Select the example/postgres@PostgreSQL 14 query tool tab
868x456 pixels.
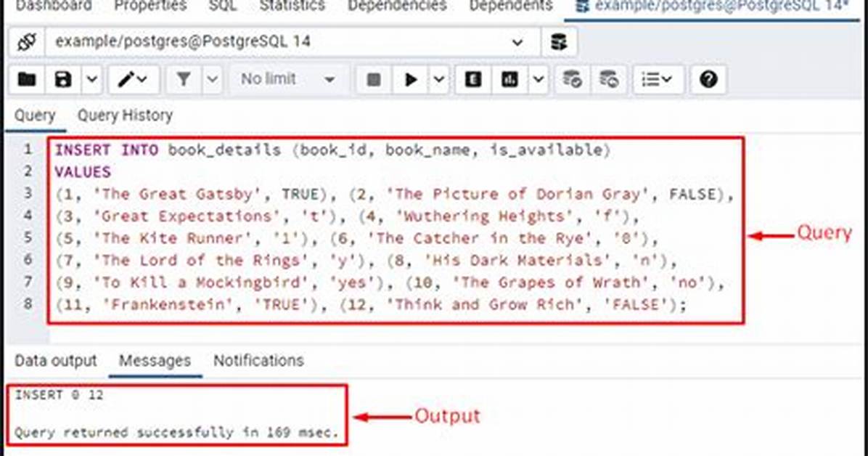712,7
